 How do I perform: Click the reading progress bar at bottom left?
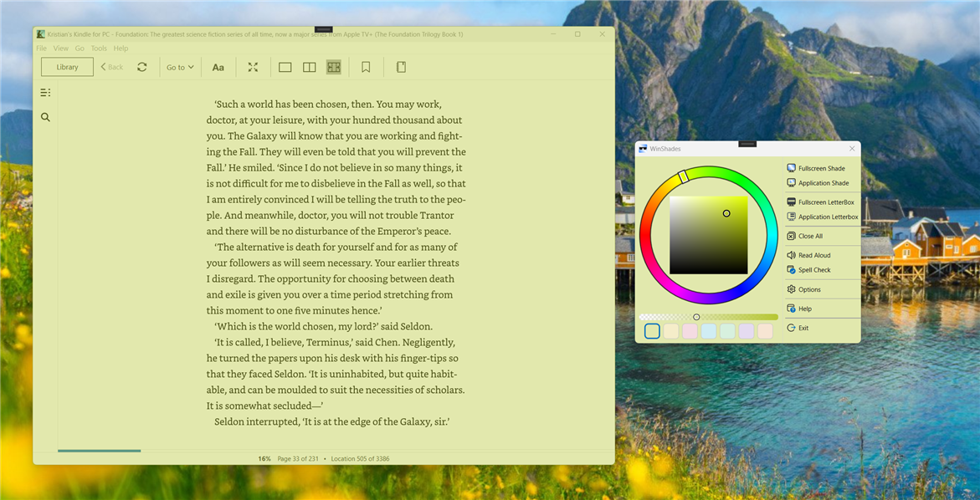point(99,450)
